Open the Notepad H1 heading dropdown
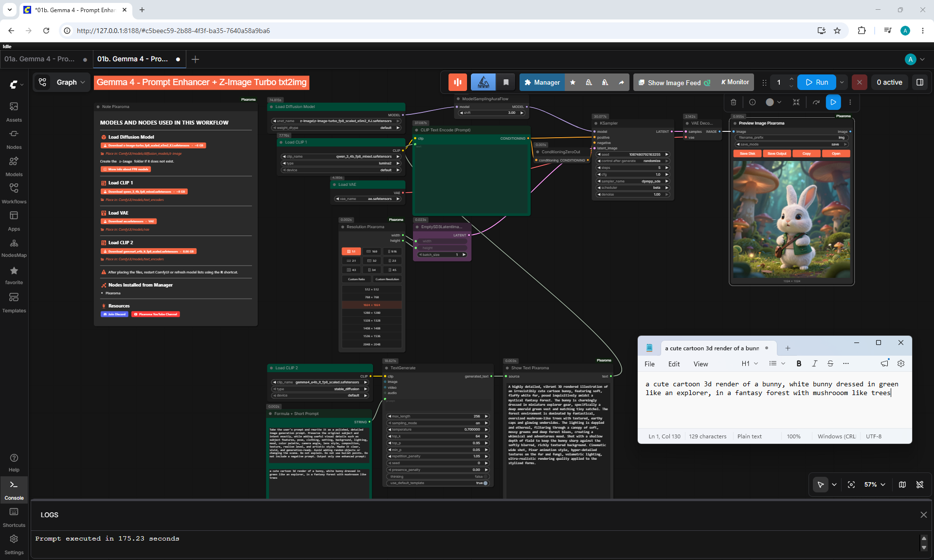This screenshot has width=934, height=560. click(750, 363)
